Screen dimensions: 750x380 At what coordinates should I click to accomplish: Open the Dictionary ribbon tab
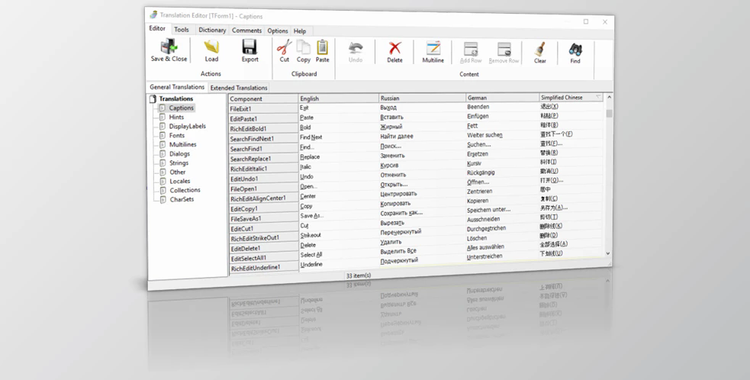click(212, 30)
